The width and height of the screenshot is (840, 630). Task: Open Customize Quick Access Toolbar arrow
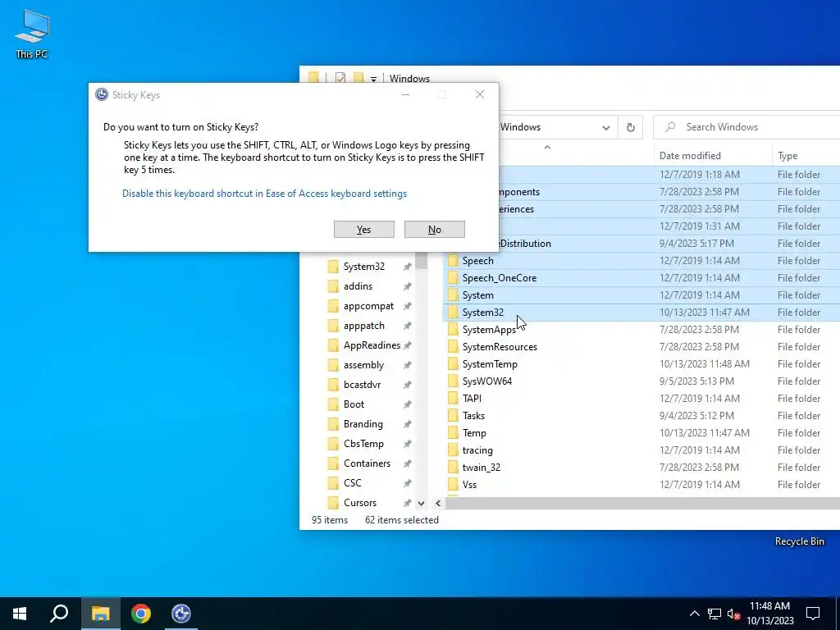coord(373,79)
